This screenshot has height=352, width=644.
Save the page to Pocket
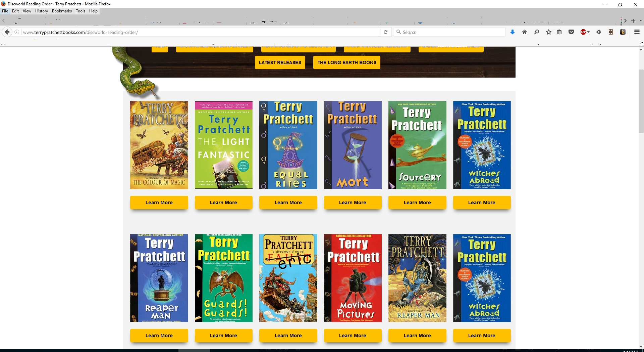click(571, 32)
